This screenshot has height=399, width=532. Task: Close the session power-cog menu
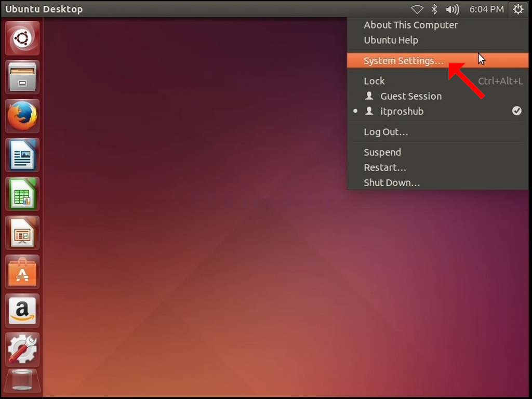[518, 9]
